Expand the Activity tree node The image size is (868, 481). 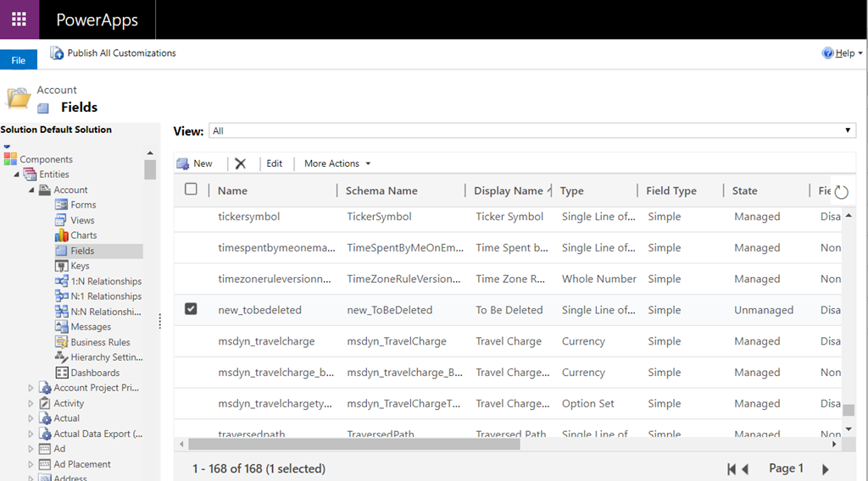[31, 404]
